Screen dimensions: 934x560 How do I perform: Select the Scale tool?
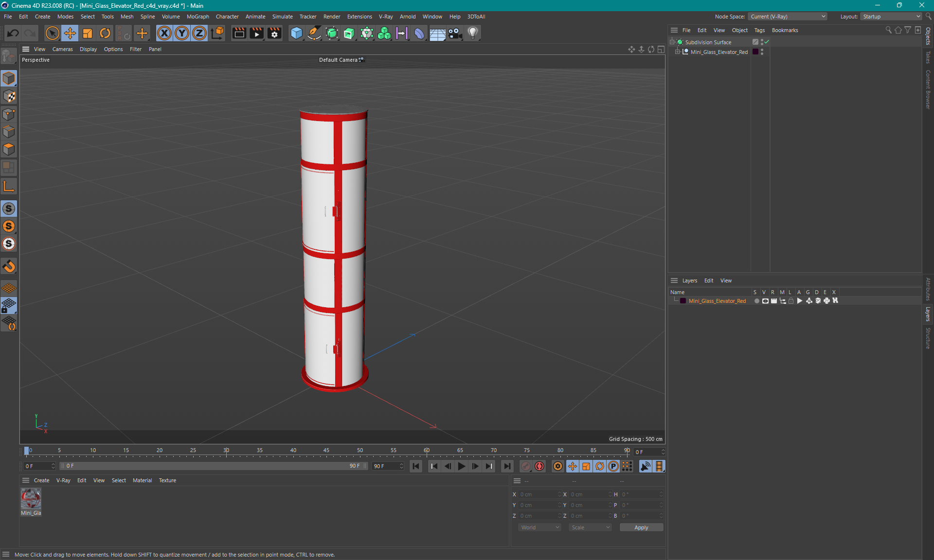point(88,33)
